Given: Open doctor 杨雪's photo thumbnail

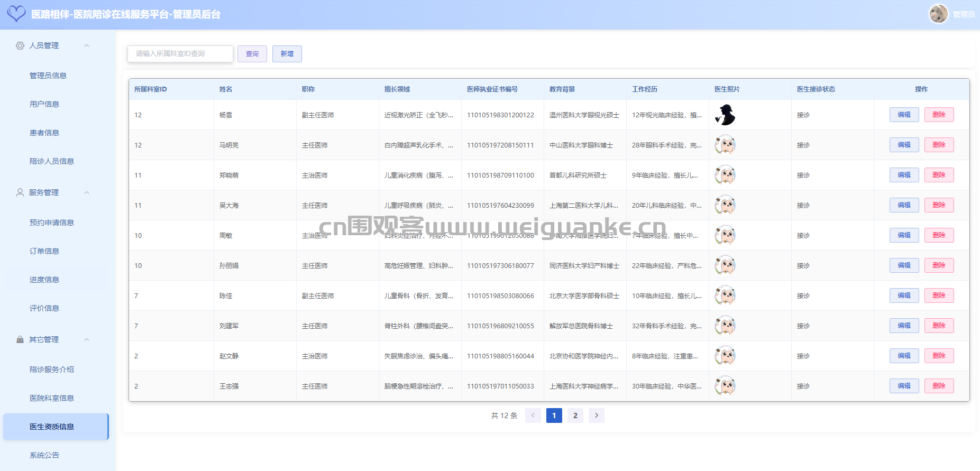Looking at the screenshot, I should (x=725, y=115).
